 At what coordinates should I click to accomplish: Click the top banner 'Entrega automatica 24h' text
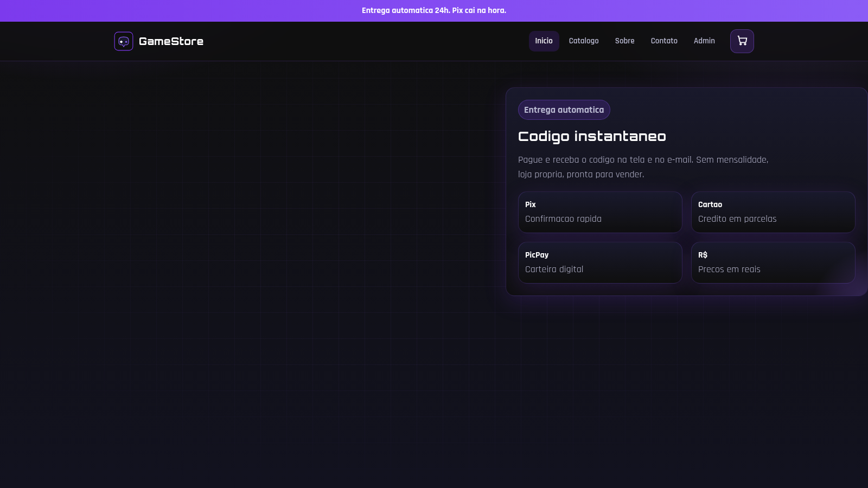434,11
